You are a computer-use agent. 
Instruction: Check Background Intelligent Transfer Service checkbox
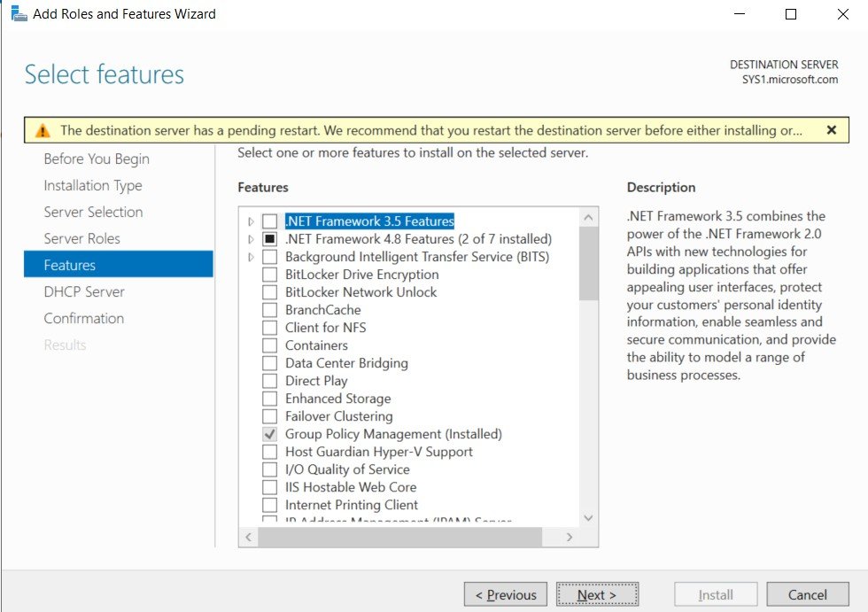point(269,257)
